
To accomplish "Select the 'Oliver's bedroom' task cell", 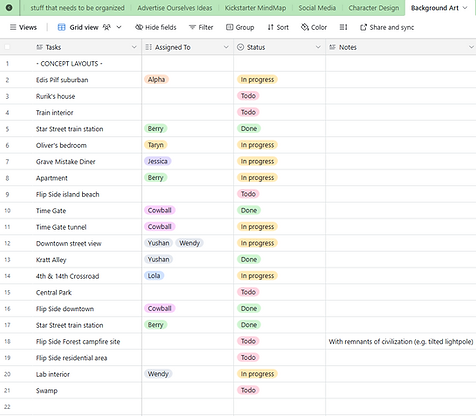I will click(x=87, y=145).
